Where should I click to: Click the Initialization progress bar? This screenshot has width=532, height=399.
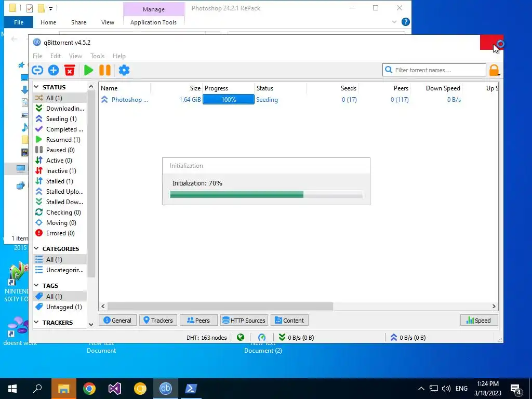click(266, 194)
